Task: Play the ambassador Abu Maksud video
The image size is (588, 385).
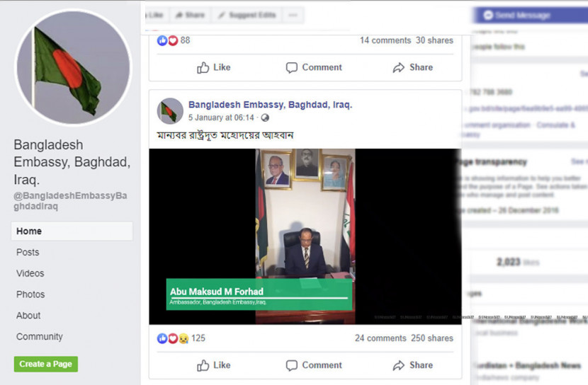Action: 305,236
